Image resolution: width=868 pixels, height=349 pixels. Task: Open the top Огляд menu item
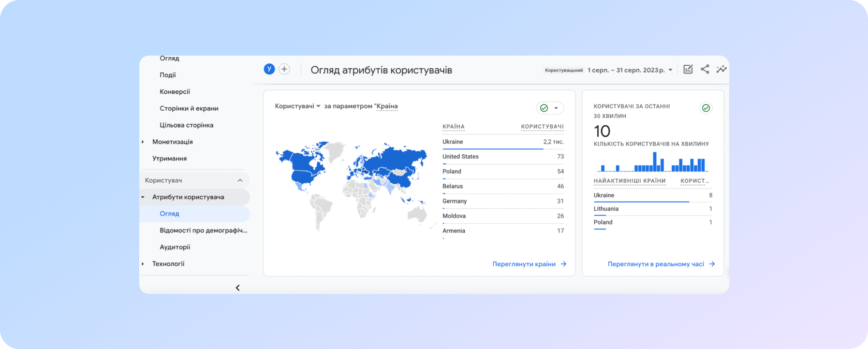pyautogui.click(x=169, y=58)
